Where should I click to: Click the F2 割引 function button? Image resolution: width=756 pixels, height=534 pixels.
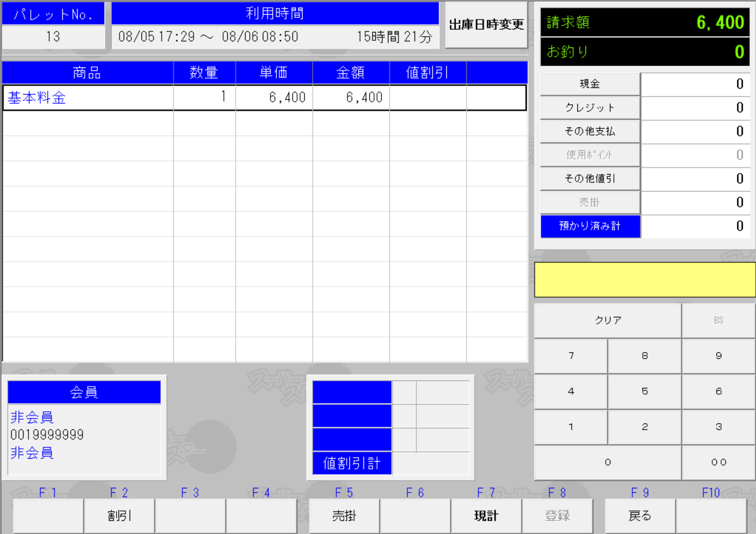(120, 516)
